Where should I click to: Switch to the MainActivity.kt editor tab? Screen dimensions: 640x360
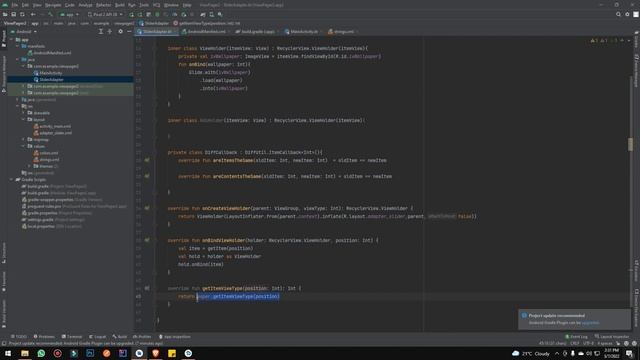pyautogui.click(x=304, y=31)
